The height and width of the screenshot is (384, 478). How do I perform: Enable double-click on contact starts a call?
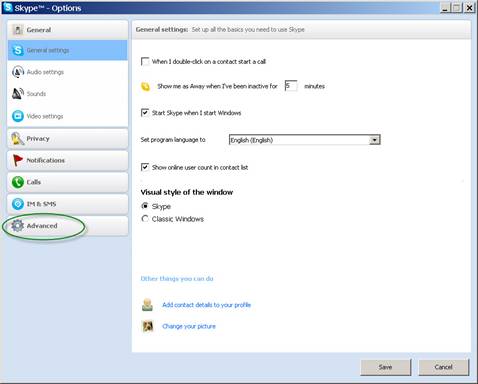[x=145, y=62]
